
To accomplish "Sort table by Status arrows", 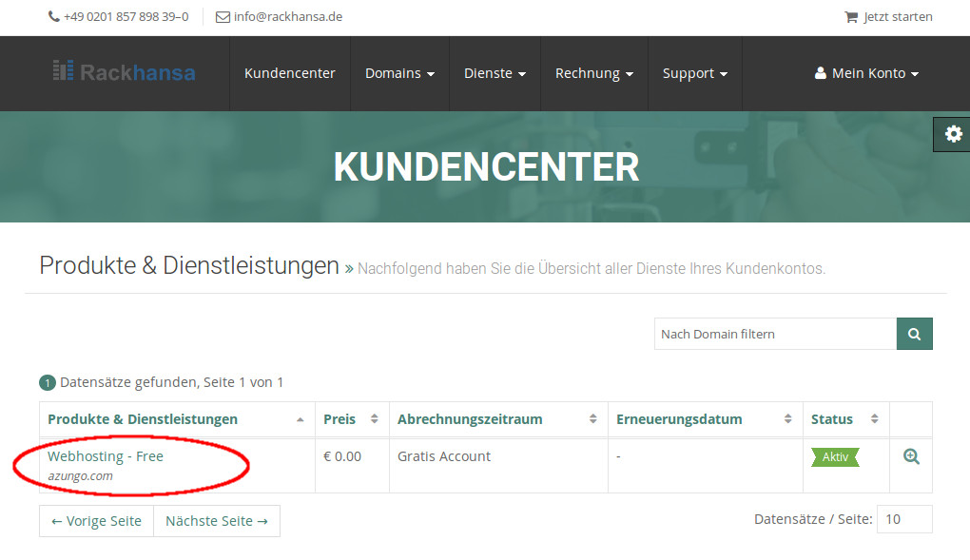I will pos(874,419).
